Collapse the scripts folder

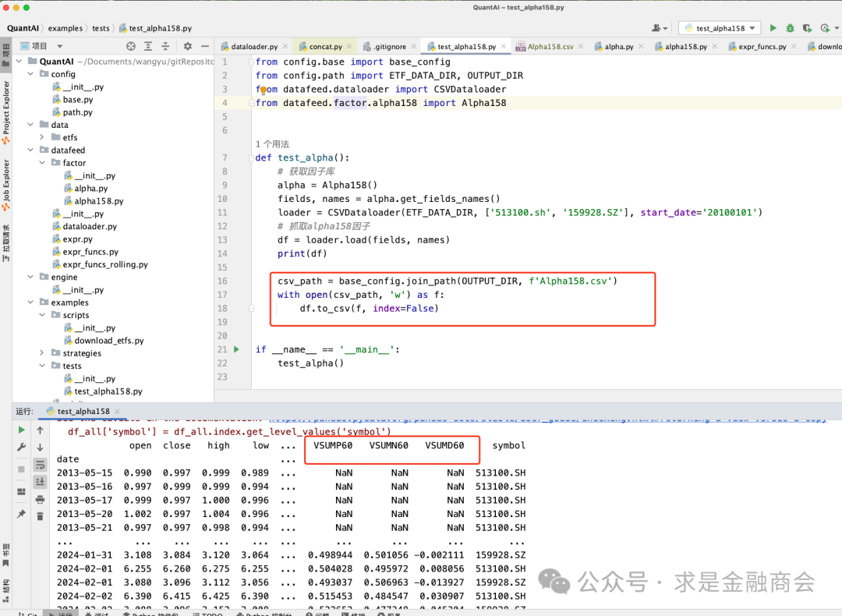tap(42, 315)
